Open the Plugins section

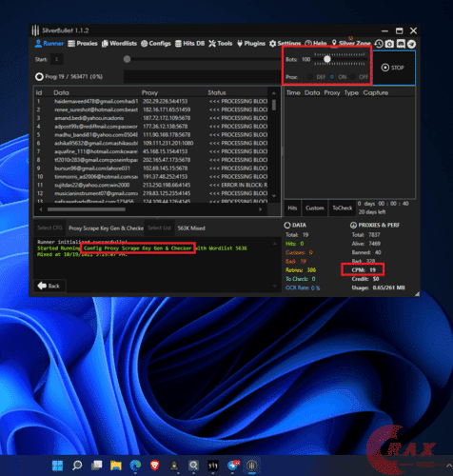pos(251,44)
